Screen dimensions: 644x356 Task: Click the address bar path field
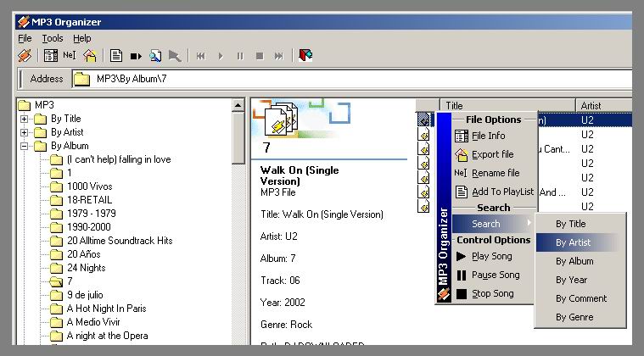pyautogui.click(x=352, y=79)
